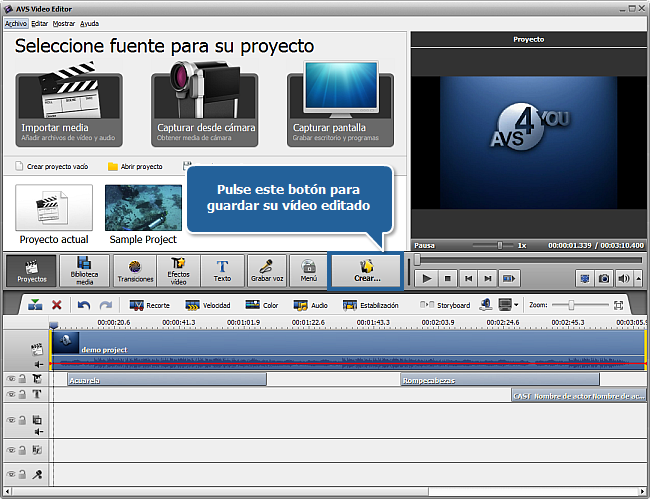Toggle visibility eye of audio mix track
The width and height of the screenshot is (650, 499).
click(11, 450)
